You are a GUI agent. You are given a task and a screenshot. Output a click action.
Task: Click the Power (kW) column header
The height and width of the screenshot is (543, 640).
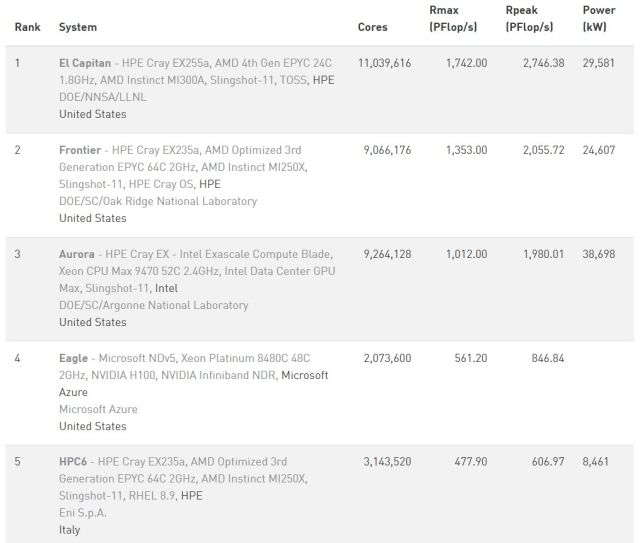598,18
